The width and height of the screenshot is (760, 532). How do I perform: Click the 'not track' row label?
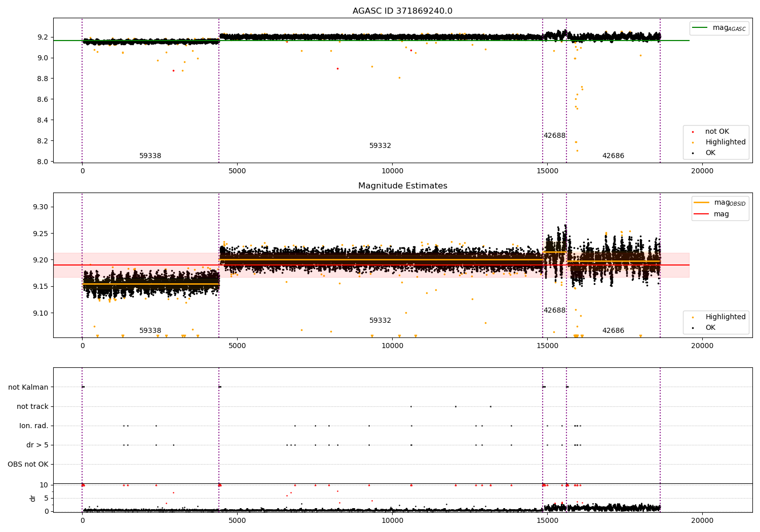tap(32, 407)
